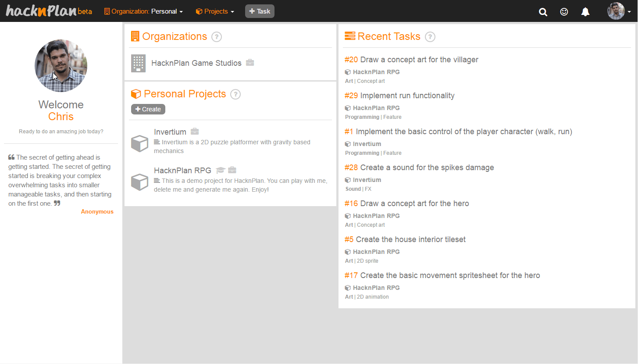Click the smiley feedback icon
This screenshot has height=364, width=638.
click(564, 12)
